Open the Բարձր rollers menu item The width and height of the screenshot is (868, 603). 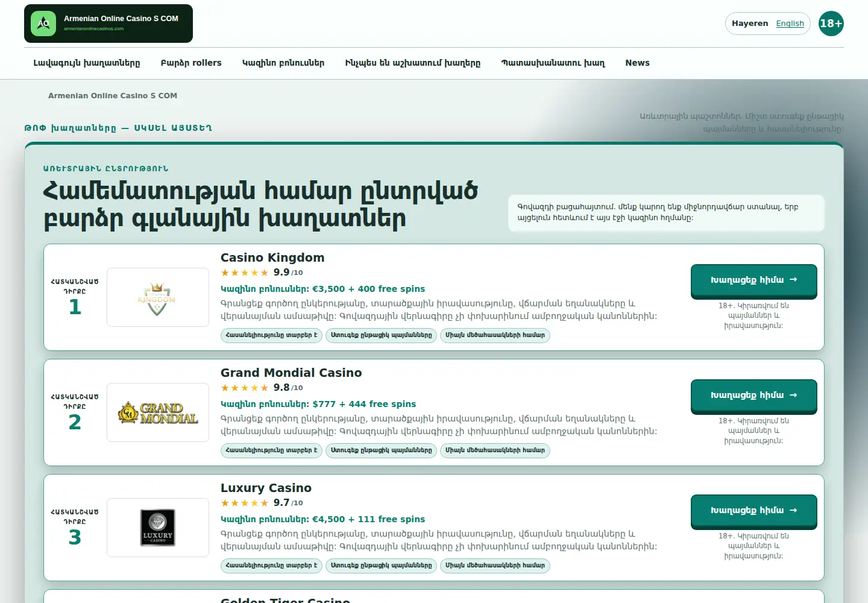pos(191,63)
